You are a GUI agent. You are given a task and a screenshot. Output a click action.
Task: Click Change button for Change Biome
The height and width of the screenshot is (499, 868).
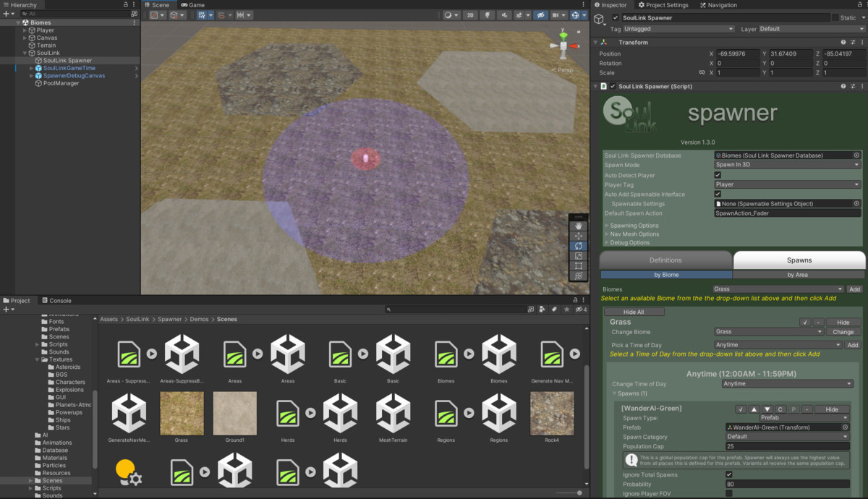tap(843, 332)
